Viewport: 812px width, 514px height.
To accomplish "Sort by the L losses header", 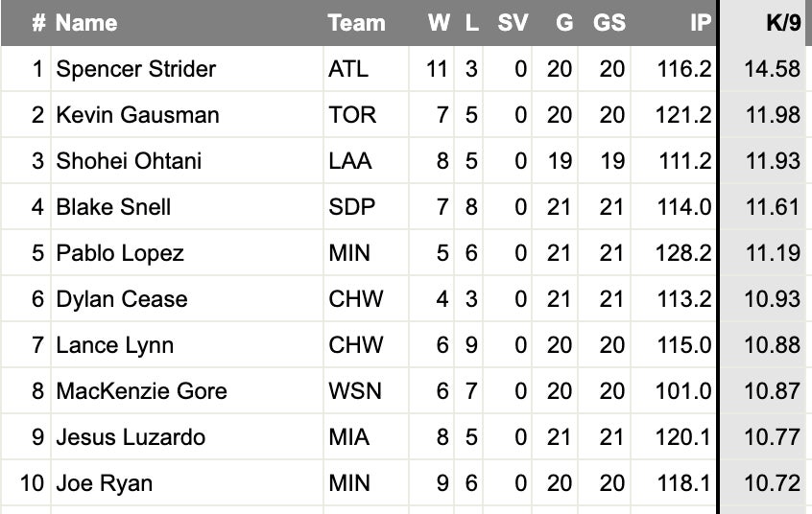I will 471,23.
